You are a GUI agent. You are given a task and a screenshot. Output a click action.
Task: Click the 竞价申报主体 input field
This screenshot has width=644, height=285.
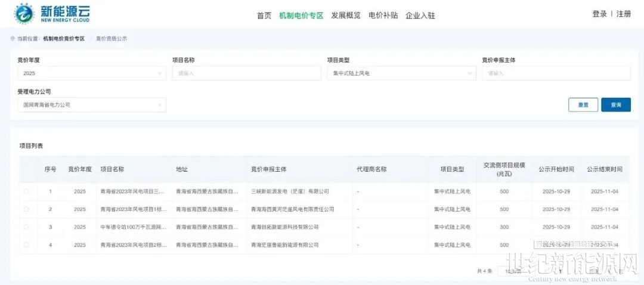(556, 73)
